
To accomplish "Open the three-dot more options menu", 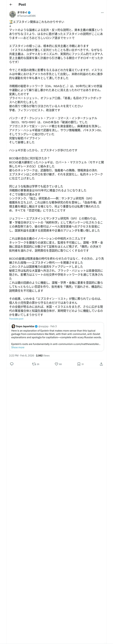I will pyautogui.click(x=102, y=13).
